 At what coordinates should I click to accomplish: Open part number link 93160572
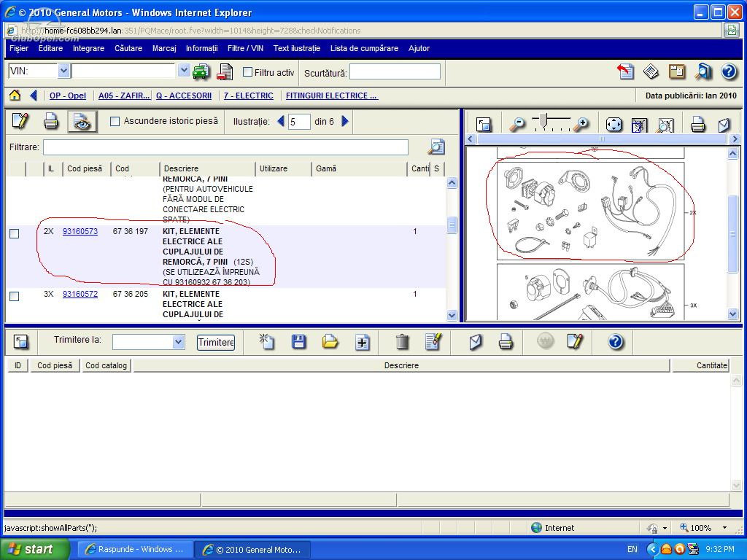click(80, 294)
